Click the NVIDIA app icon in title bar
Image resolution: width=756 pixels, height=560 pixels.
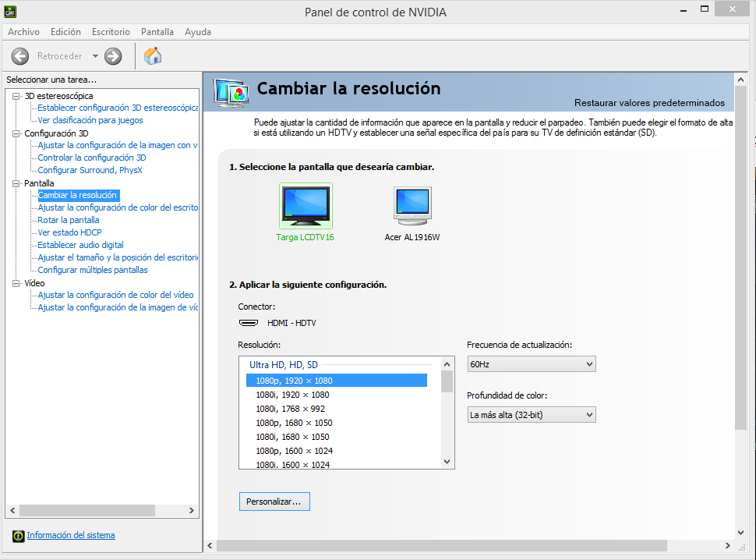[x=10, y=12]
